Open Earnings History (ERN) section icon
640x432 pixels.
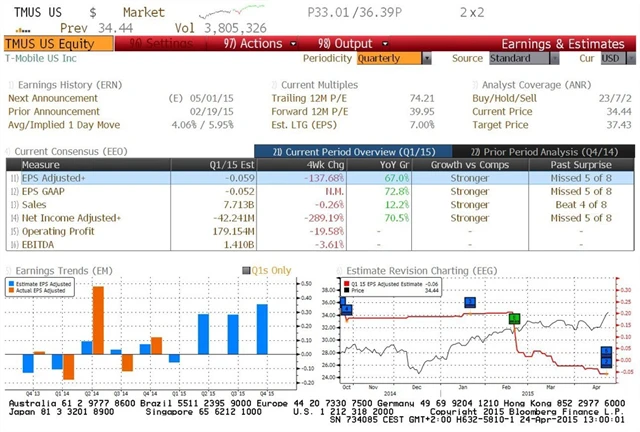coord(10,86)
